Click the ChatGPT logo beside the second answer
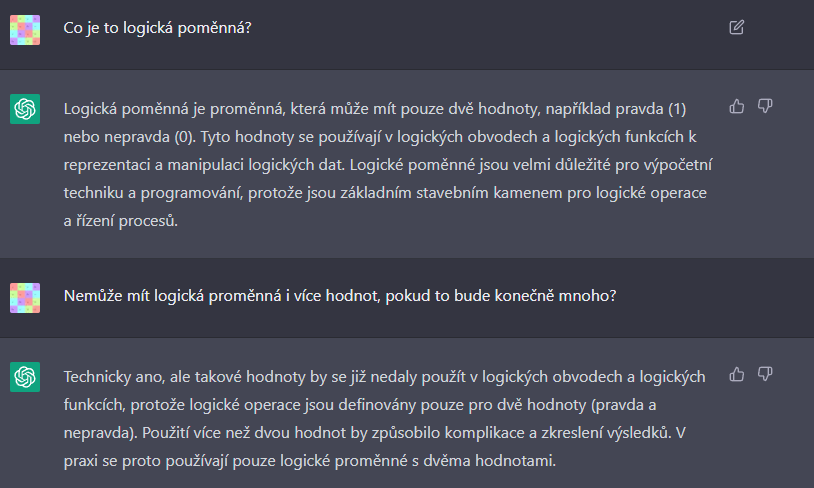Image resolution: width=814 pixels, height=488 pixels. coord(25,377)
